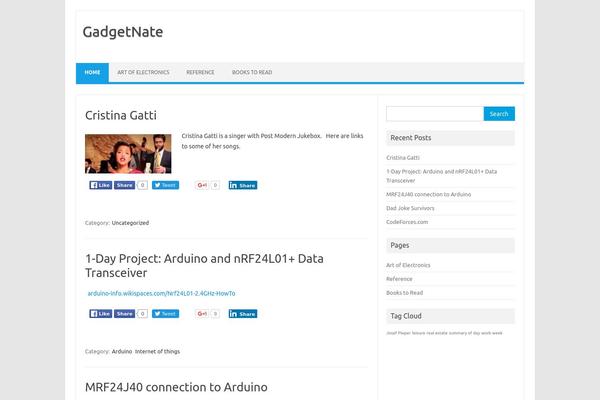Open Art of Electronics in navigation bar
This screenshot has width=600, height=400.
pyautogui.click(x=143, y=72)
